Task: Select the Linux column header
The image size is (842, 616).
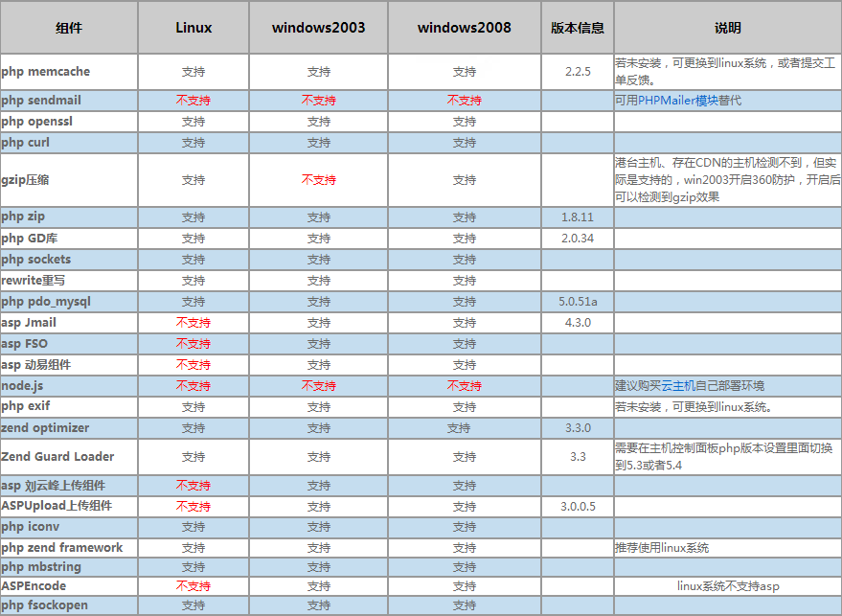Action: (x=193, y=28)
